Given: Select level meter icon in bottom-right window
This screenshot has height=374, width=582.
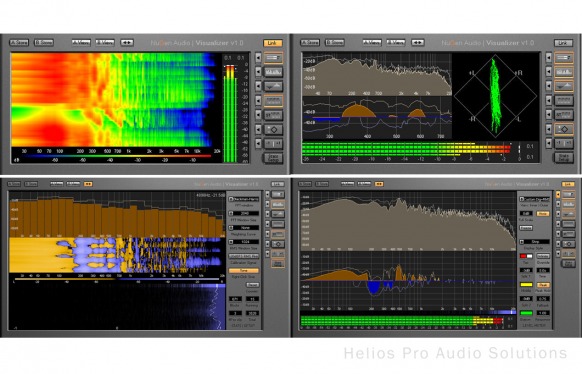Looking at the screenshot, I should pyautogui.click(x=568, y=194).
